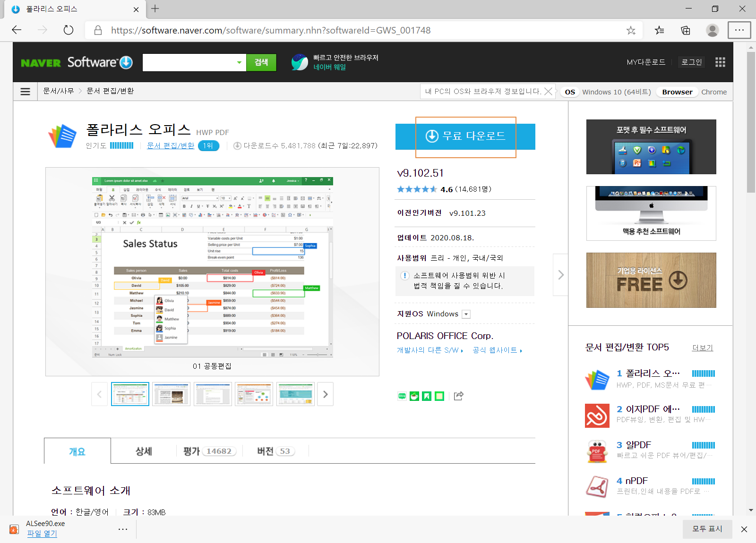Click the 1위 rank badge
This screenshot has height=543, width=756.
[x=208, y=146]
